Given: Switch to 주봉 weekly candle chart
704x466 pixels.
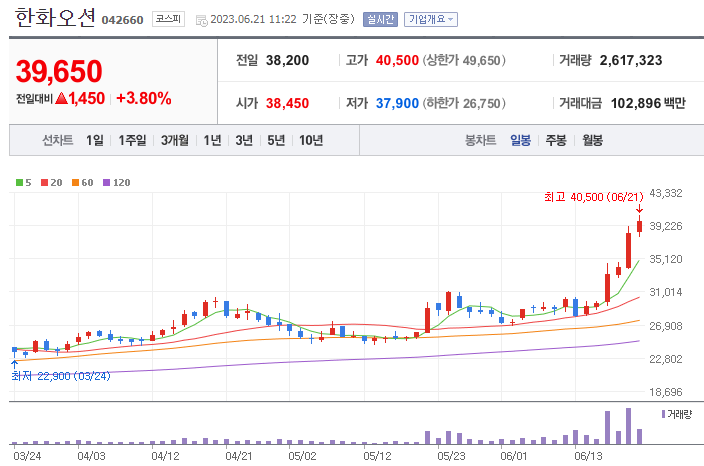Looking at the screenshot, I should point(556,141).
